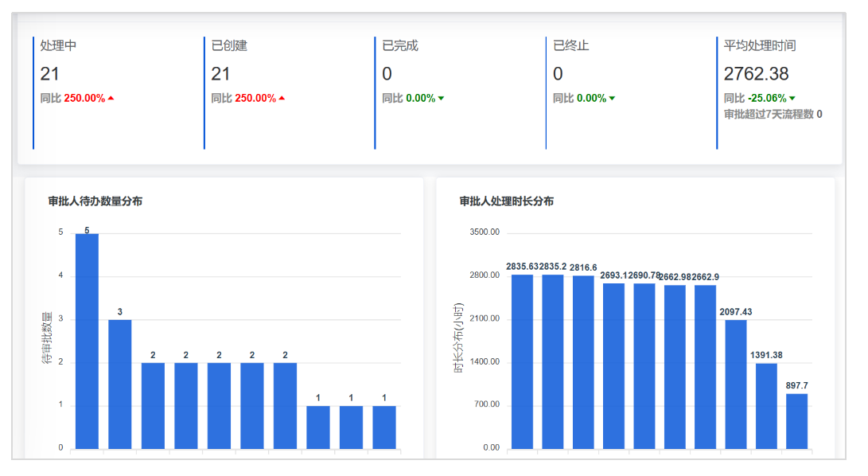The height and width of the screenshot is (476, 868).
Task: Click the 审批人待办数量分布 chart title
Action: (95, 201)
